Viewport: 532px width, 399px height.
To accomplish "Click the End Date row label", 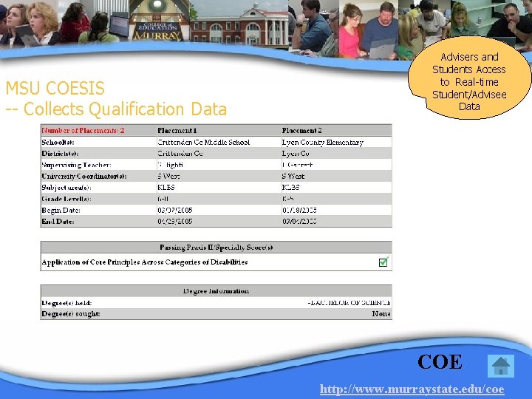I will click(x=58, y=222).
